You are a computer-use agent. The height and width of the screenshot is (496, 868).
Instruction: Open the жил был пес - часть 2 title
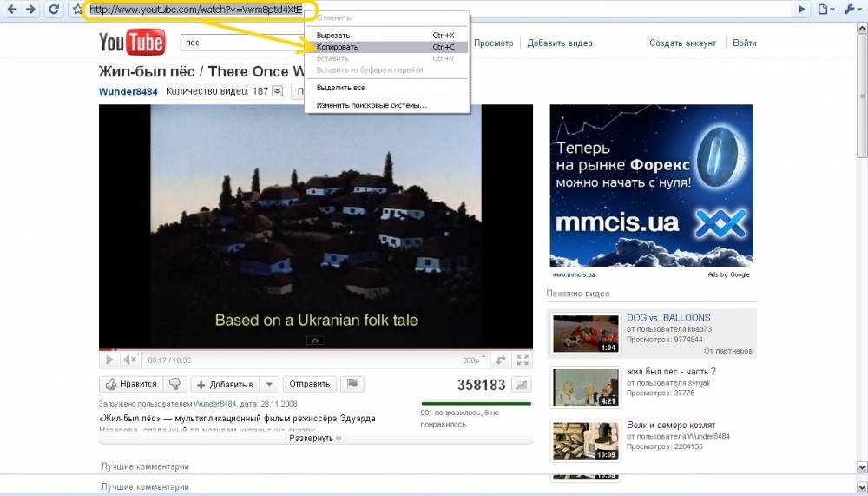671,371
